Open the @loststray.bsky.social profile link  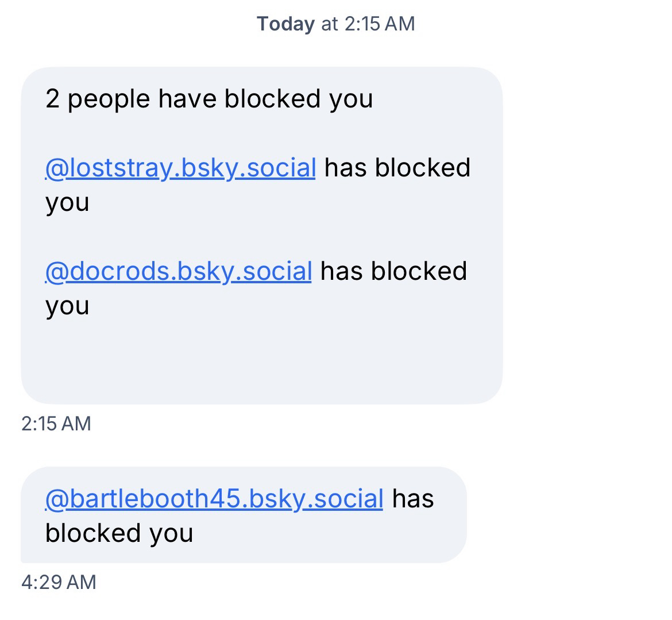point(180,168)
